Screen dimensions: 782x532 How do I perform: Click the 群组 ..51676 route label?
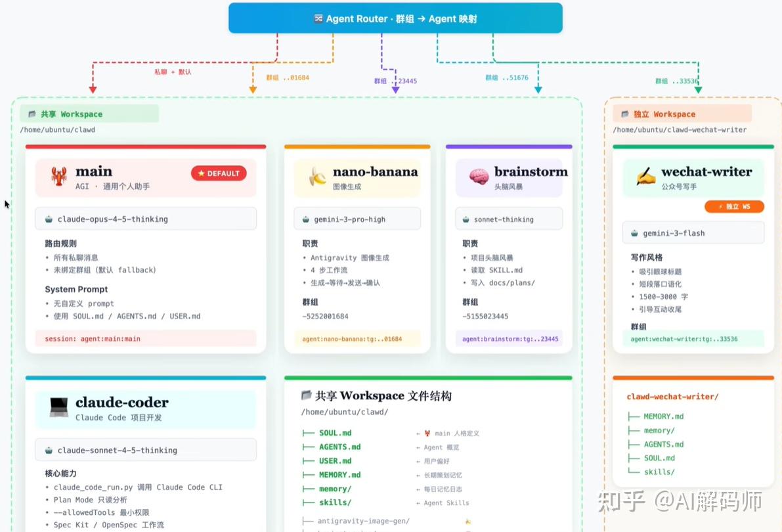pyautogui.click(x=507, y=78)
